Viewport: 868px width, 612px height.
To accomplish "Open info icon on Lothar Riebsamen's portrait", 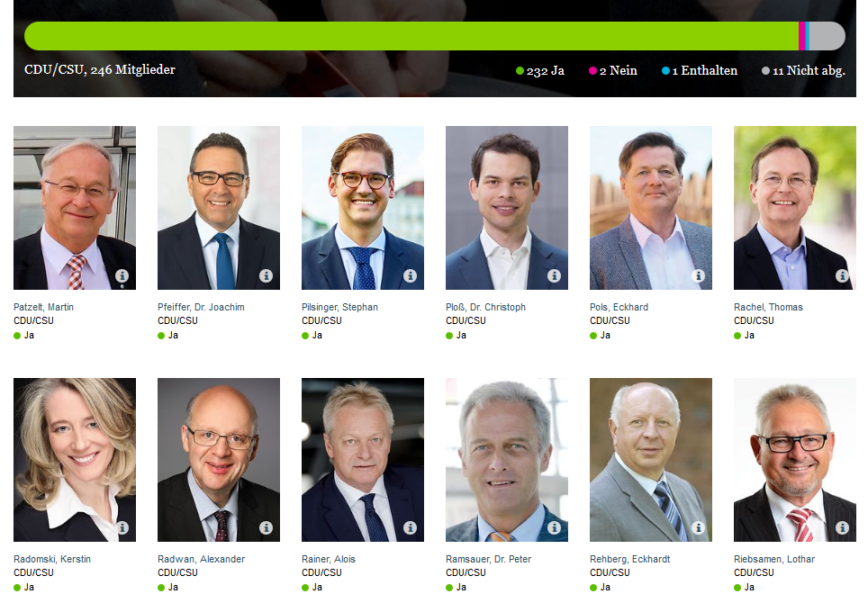I will tap(842, 528).
